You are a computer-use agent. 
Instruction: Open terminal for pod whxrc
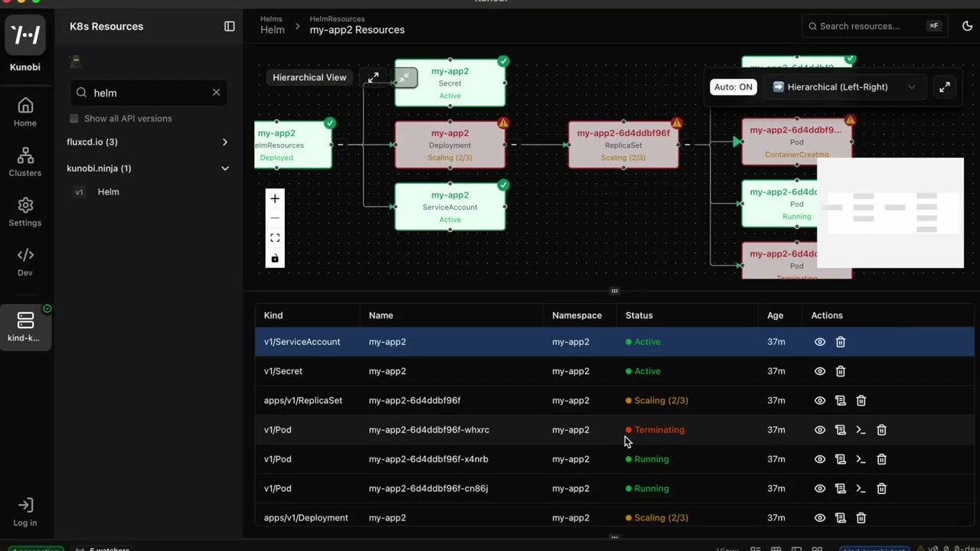coord(861,430)
